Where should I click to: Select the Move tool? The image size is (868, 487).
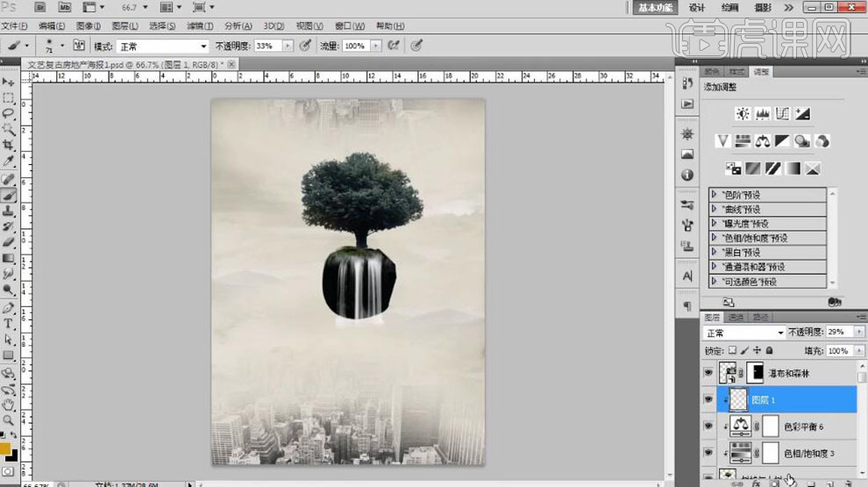click(8, 82)
